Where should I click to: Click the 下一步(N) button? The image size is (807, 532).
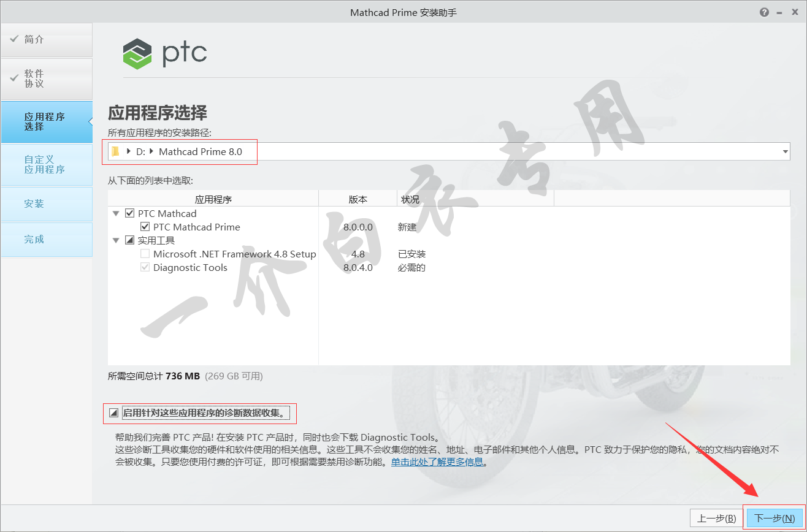[x=775, y=518]
